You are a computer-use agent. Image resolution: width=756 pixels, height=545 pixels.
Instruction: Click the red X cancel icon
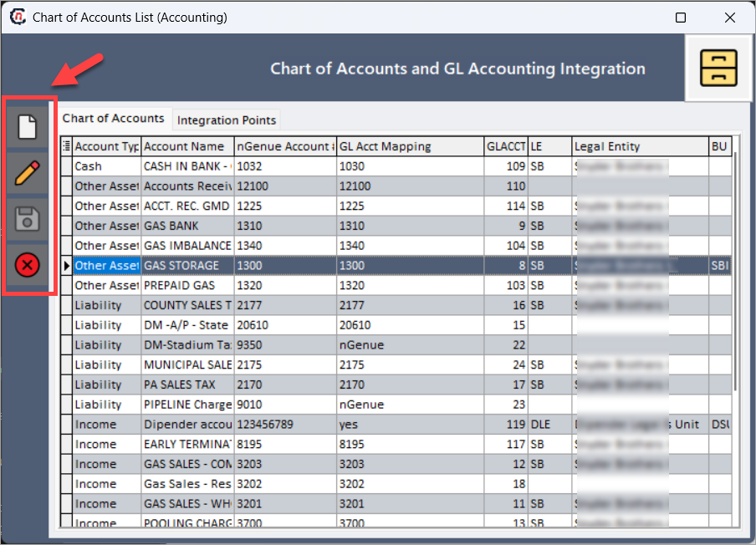[27, 265]
